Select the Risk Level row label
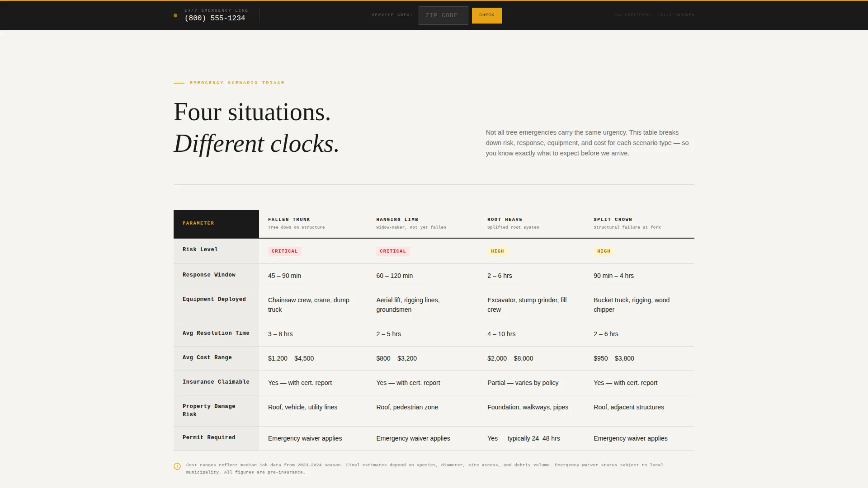868x488 pixels. (216, 251)
